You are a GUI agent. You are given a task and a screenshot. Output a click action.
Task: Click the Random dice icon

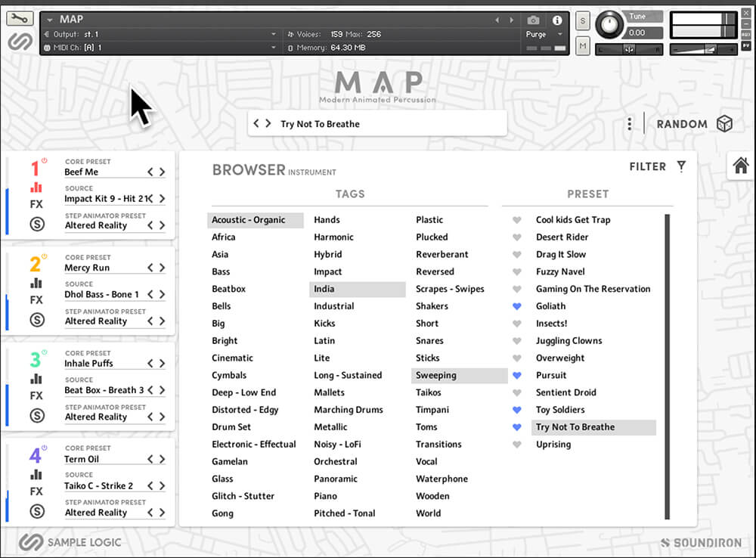tap(724, 124)
